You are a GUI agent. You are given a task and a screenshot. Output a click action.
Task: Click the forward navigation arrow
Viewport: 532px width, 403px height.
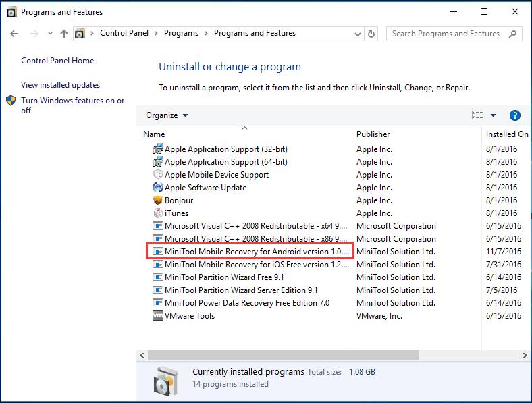click(x=34, y=34)
